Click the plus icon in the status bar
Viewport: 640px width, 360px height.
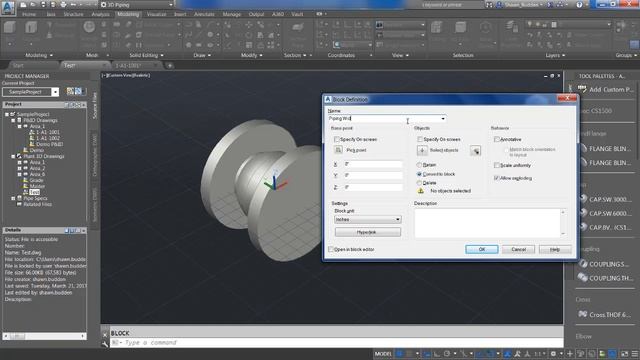click(570, 354)
